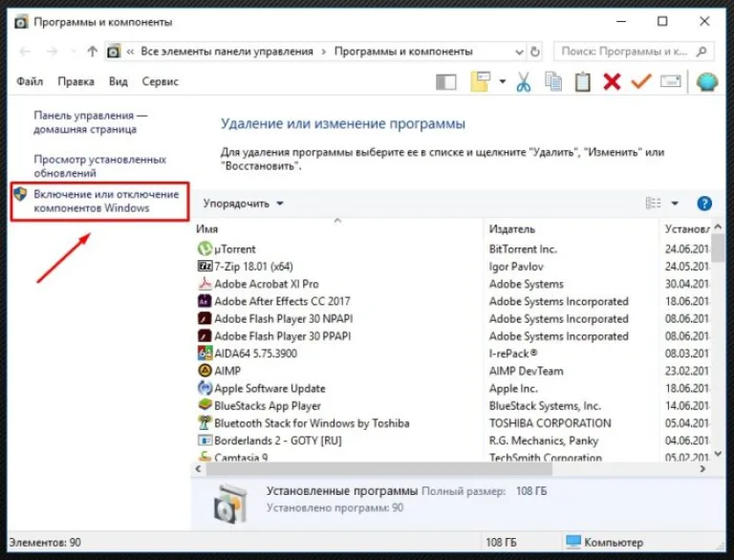This screenshot has height=560, width=734.
Task: Open the Правка menu
Action: tap(76, 81)
